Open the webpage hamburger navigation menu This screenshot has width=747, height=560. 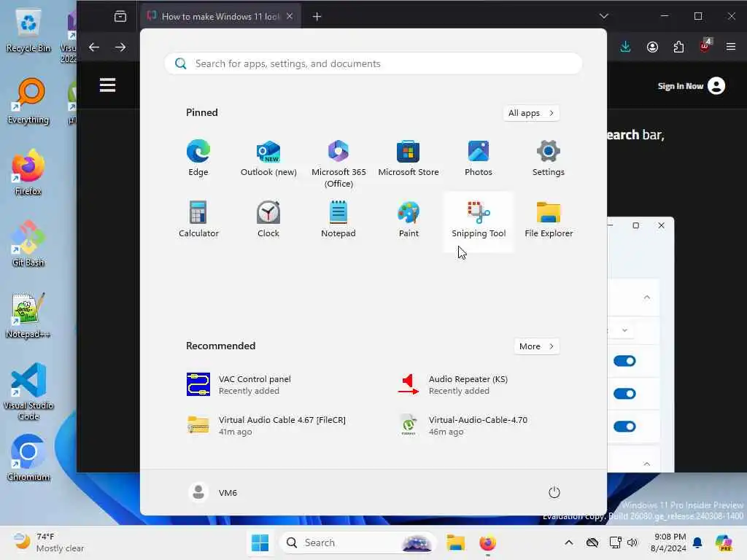coord(108,85)
